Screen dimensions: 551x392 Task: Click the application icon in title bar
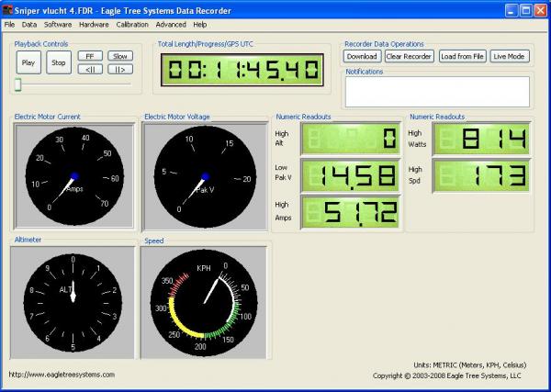pos(7,10)
